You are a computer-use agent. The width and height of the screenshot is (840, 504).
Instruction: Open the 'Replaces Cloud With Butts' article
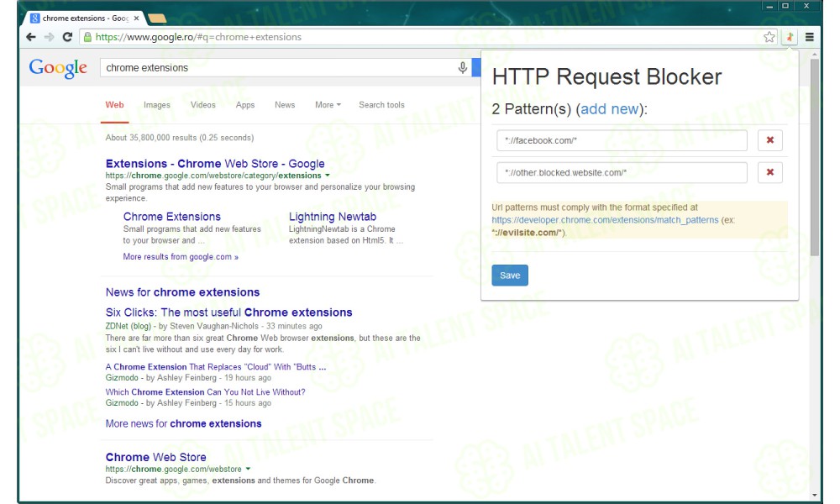click(216, 367)
